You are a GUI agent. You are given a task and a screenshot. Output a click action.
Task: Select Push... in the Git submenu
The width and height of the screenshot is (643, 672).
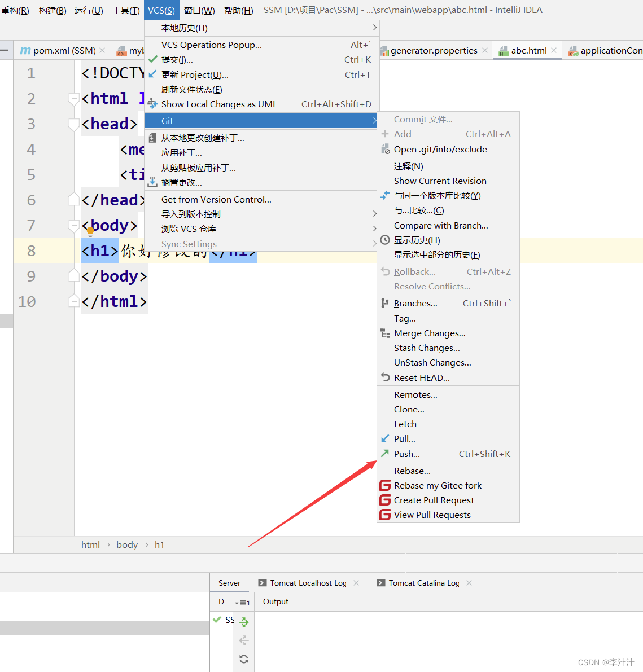[x=448, y=454]
